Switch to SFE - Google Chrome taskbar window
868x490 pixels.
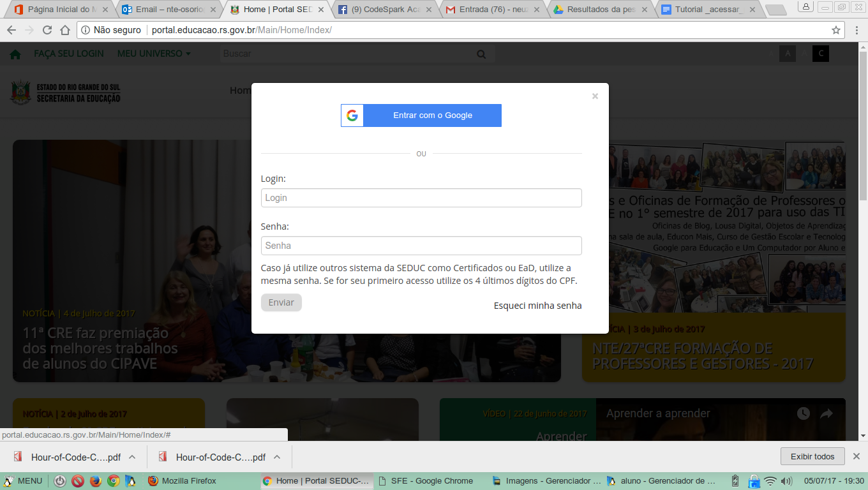click(x=429, y=481)
